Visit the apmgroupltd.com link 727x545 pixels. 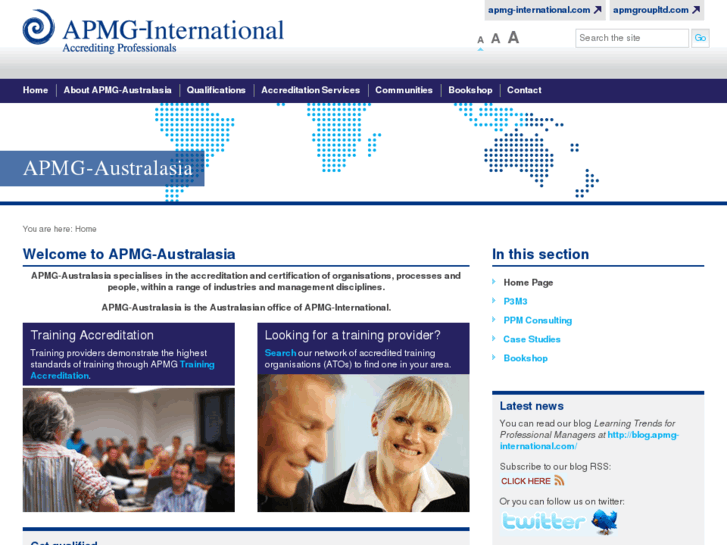(x=650, y=10)
